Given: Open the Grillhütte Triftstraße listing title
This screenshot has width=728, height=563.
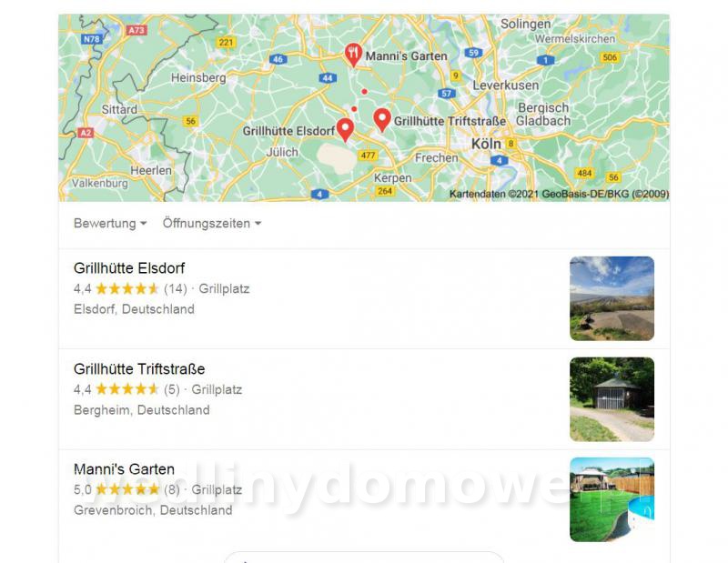Looking at the screenshot, I should [139, 369].
